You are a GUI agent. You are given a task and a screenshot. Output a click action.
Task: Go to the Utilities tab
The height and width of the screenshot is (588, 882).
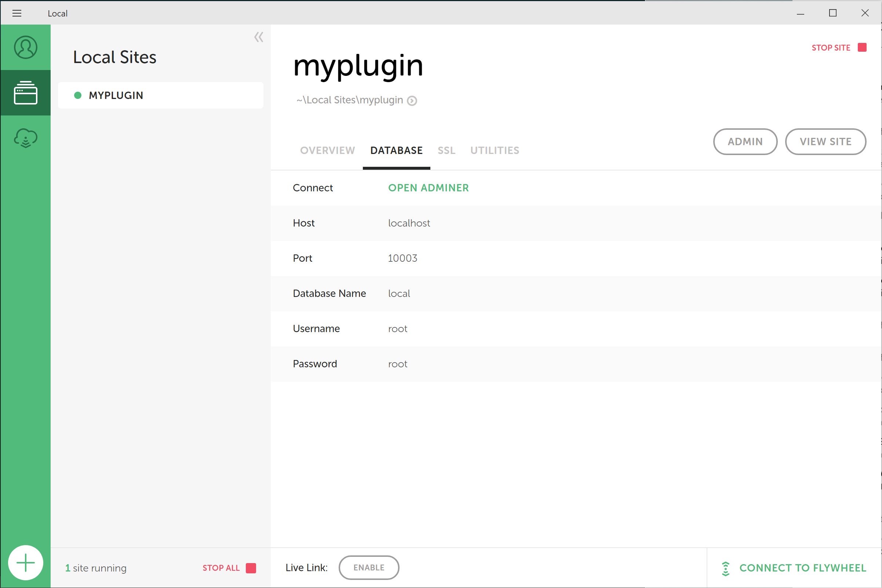[495, 150]
